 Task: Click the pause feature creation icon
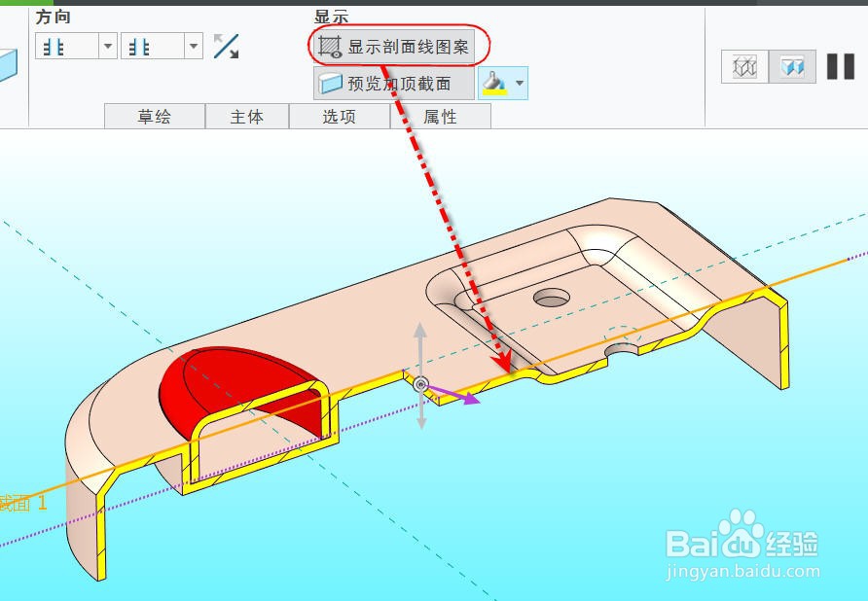[840, 66]
